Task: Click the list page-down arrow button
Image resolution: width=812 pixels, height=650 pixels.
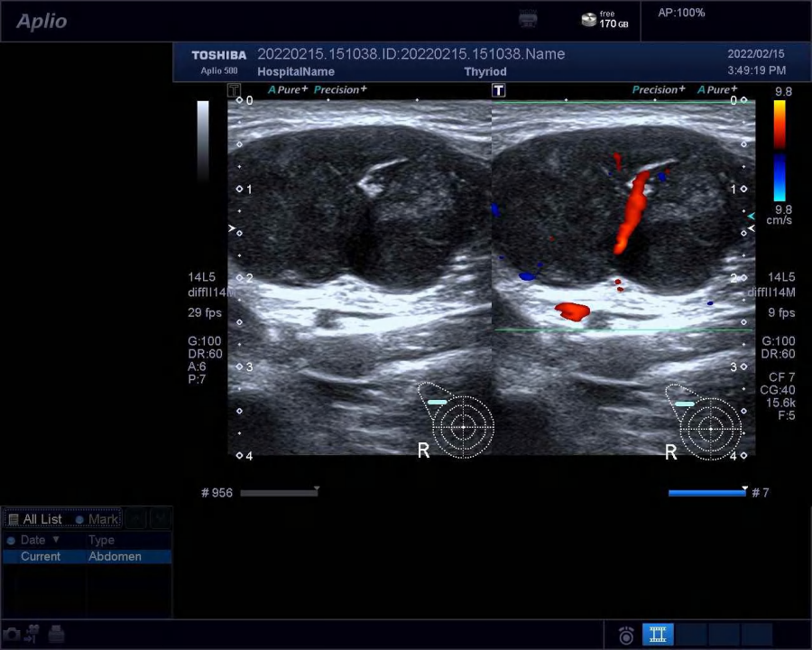Action: [161, 518]
